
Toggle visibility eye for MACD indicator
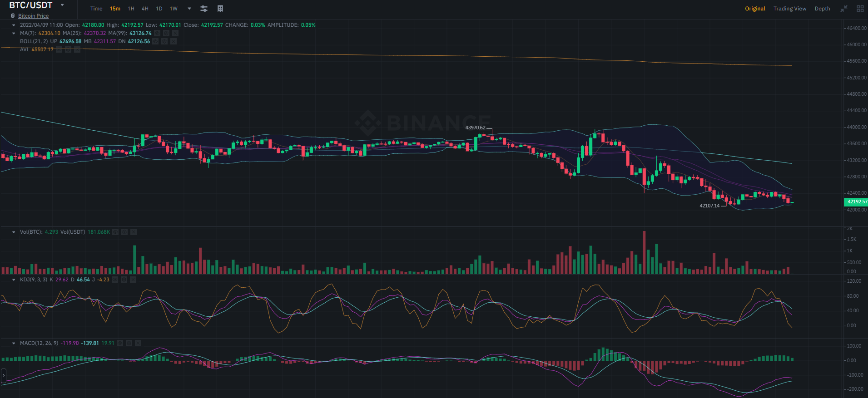120,343
